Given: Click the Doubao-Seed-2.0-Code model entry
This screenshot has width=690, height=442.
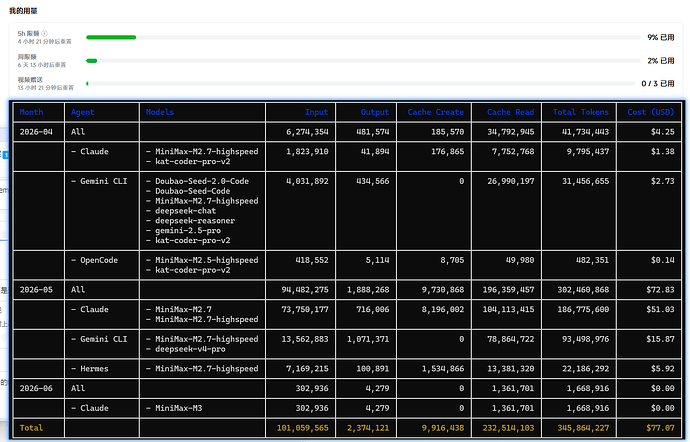Looking at the screenshot, I should coord(198,181).
